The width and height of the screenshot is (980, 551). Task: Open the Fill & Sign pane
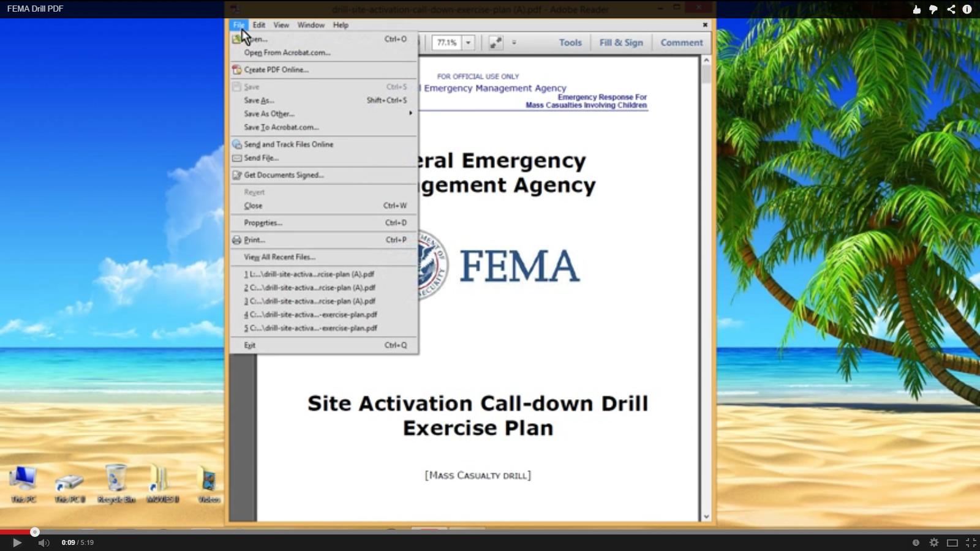pyautogui.click(x=621, y=43)
